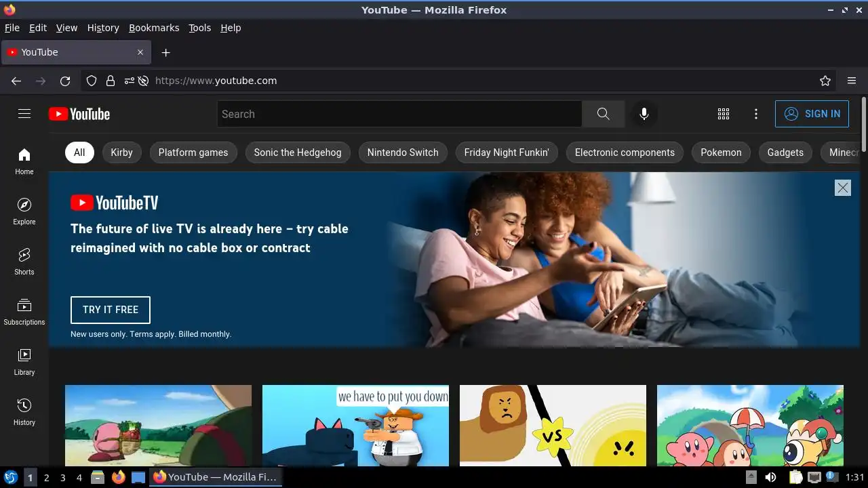Click the address bar URL

(x=216, y=81)
